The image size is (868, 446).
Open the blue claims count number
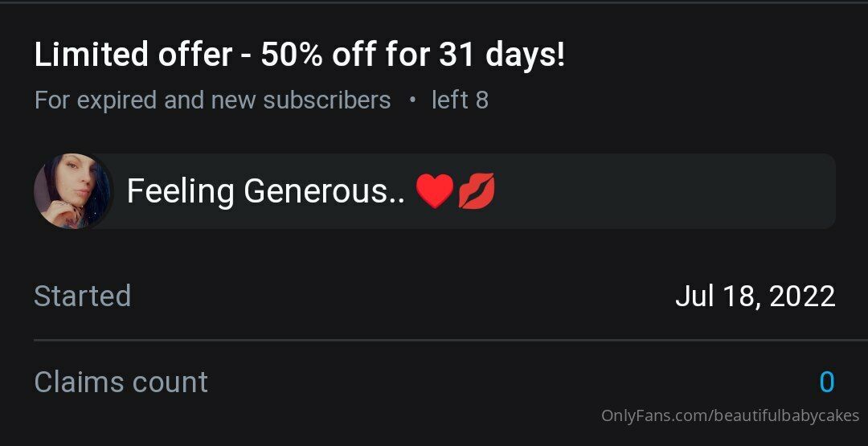pos(826,382)
